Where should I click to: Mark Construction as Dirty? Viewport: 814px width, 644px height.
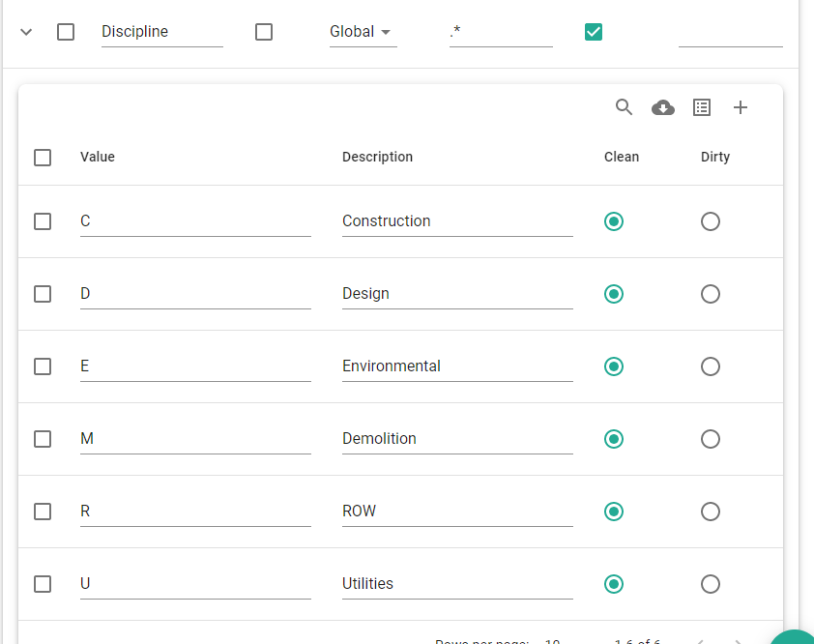(x=711, y=221)
